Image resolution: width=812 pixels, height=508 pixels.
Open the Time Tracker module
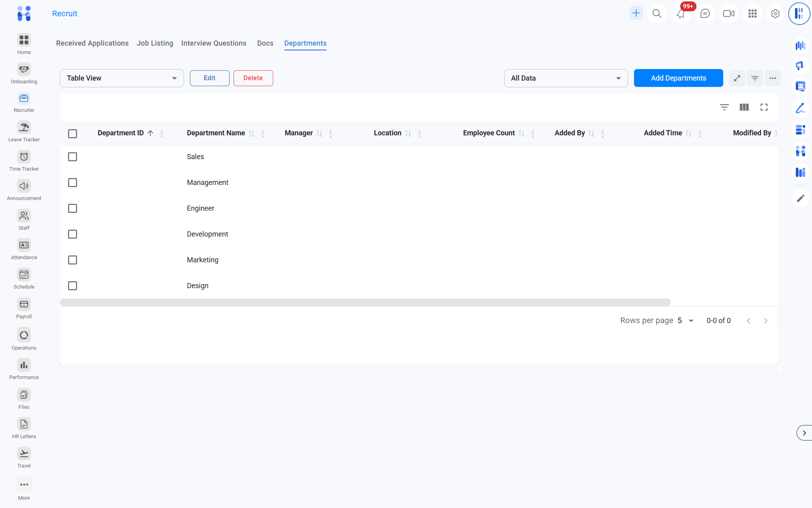24,157
